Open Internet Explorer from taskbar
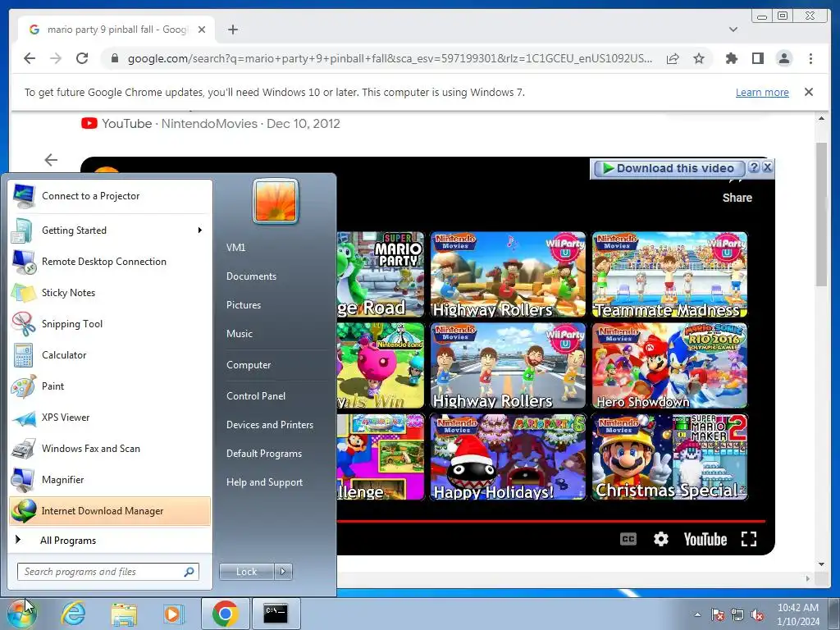 [x=73, y=614]
